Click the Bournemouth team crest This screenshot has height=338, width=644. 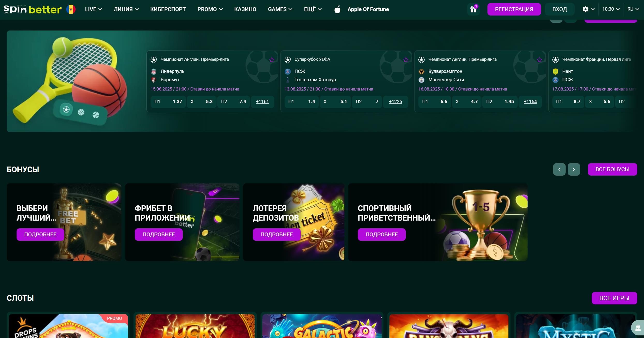(x=154, y=80)
